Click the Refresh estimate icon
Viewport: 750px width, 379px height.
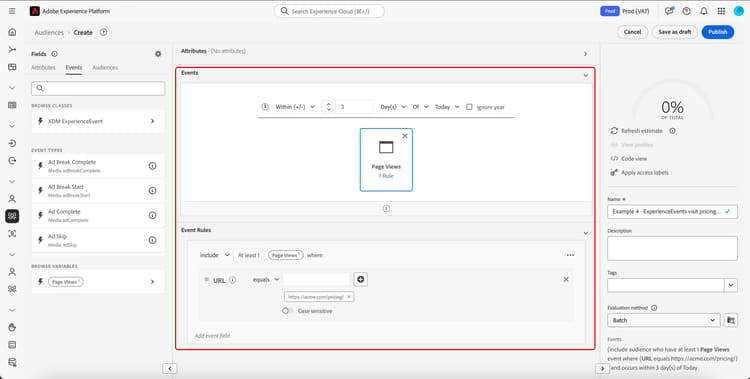(614, 131)
